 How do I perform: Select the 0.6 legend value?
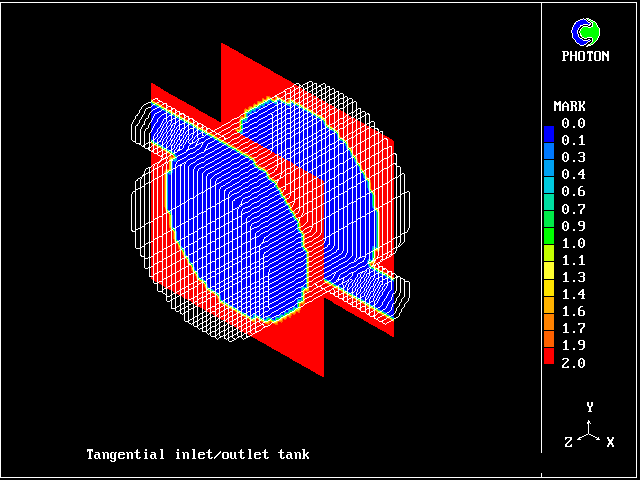pos(573,191)
